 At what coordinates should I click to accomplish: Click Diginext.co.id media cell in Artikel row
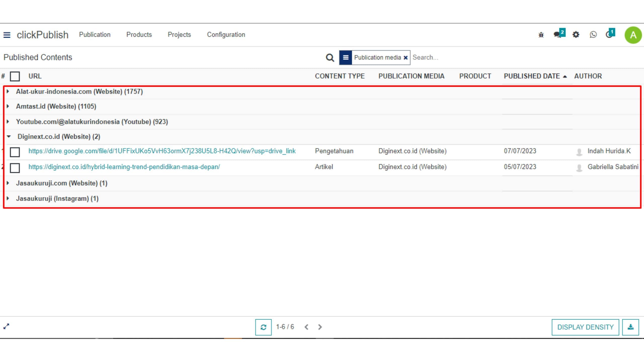click(412, 167)
